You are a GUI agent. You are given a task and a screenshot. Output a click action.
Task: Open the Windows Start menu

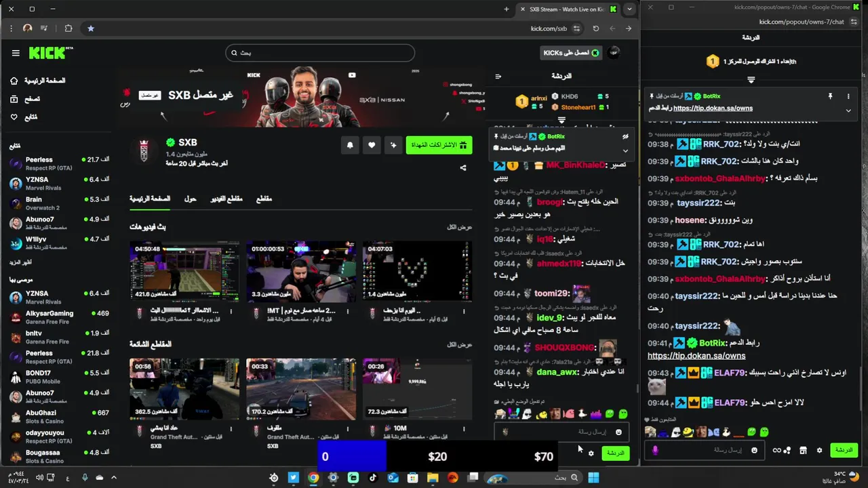point(593,478)
